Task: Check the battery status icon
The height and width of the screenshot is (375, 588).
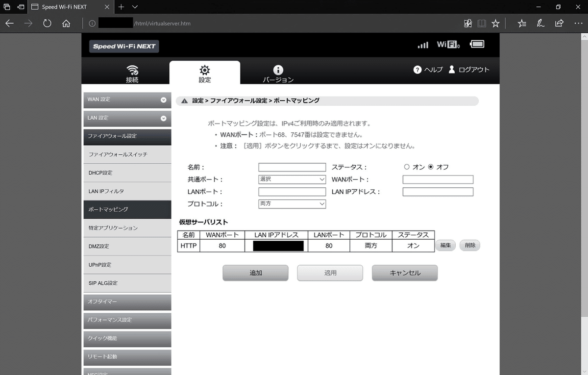Action: point(477,44)
